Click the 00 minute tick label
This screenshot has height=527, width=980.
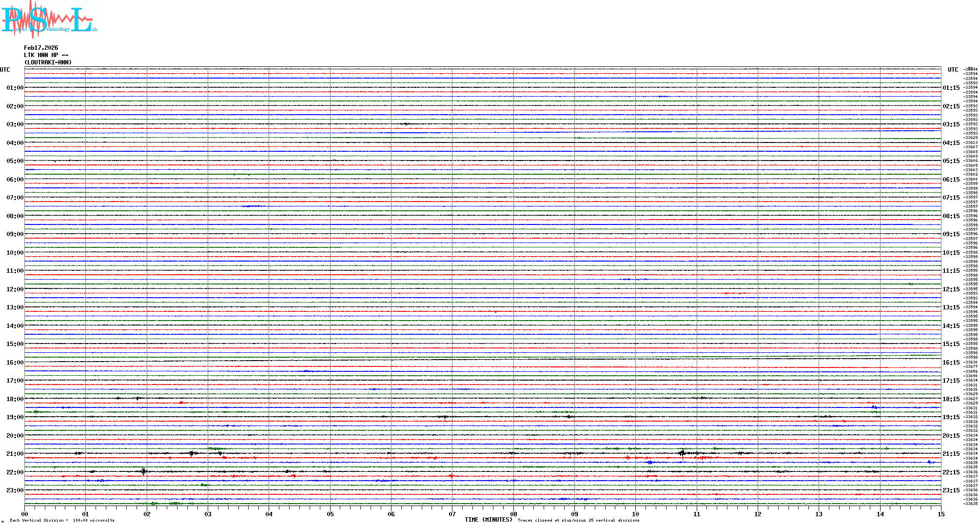pyautogui.click(x=24, y=514)
